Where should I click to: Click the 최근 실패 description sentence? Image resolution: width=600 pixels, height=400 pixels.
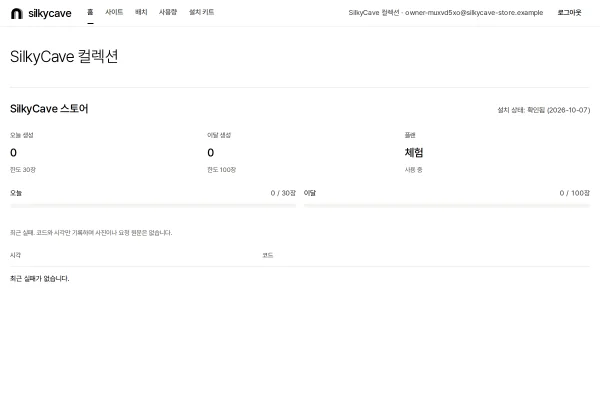(91, 233)
